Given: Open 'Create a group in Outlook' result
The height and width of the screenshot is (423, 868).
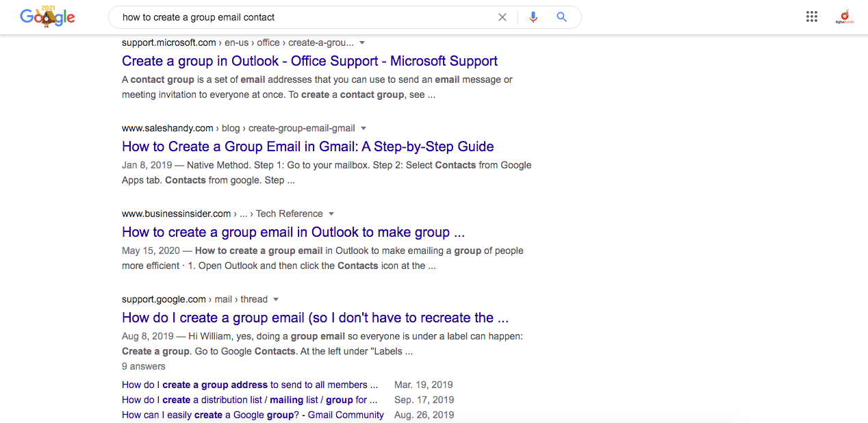Looking at the screenshot, I should [309, 61].
